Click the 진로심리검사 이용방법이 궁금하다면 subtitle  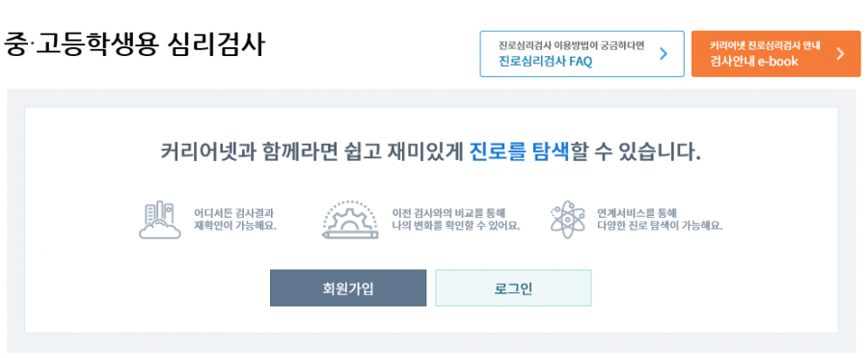(571, 45)
